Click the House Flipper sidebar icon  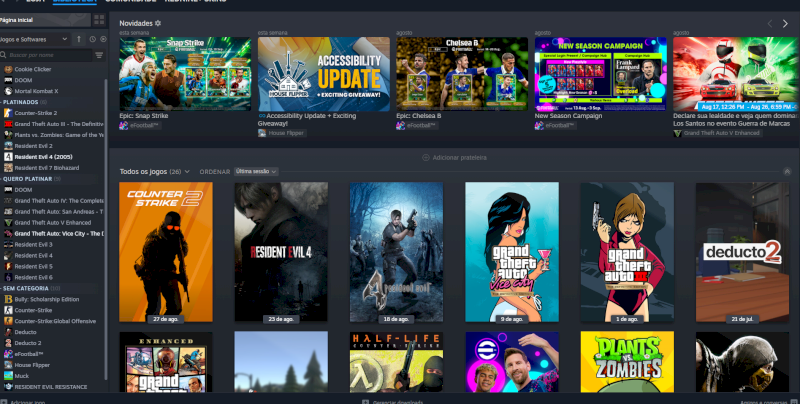8,365
